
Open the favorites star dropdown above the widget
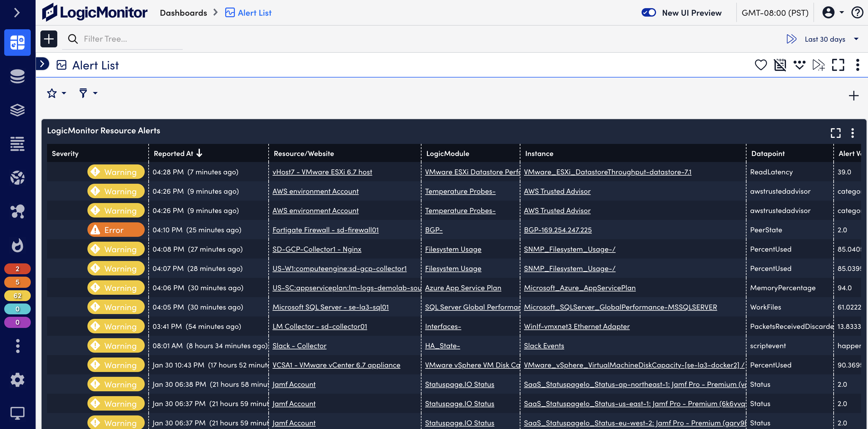point(55,93)
